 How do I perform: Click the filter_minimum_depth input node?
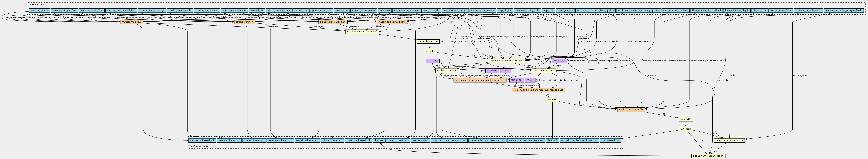click(737, 10)
